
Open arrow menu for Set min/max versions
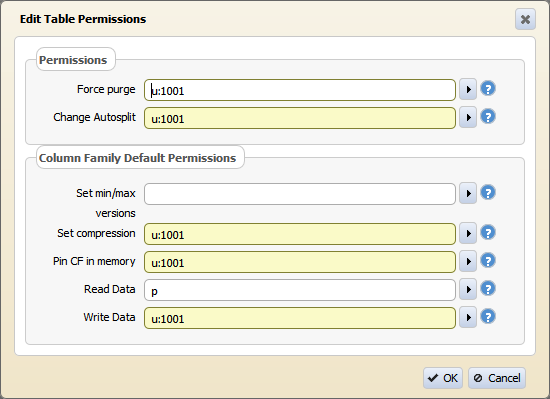468,193
